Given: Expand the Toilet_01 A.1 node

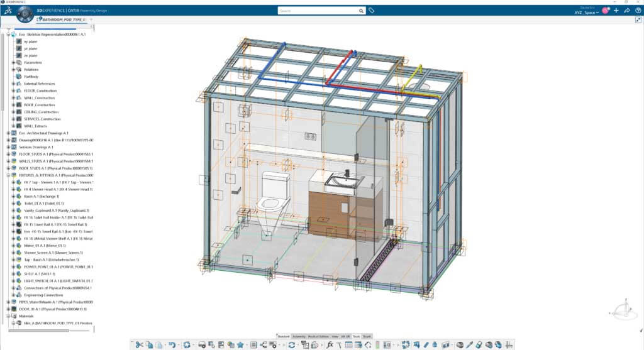Looking at the screenshot, I should (x=14, y=203).
